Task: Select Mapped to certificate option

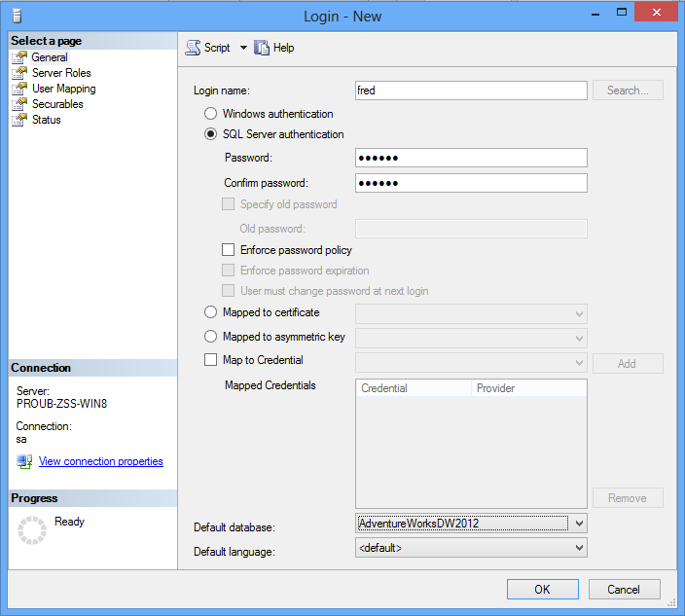Action: pos(211,312)
